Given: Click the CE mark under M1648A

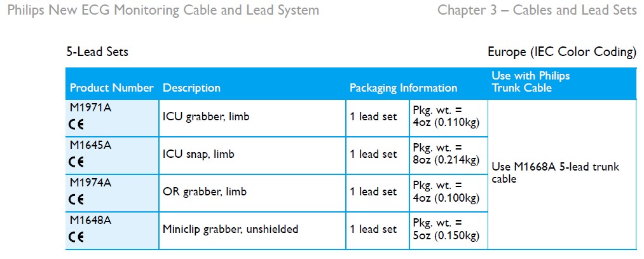Looking at the screenshot, I should pyautogui.click(x=76, y=237).
